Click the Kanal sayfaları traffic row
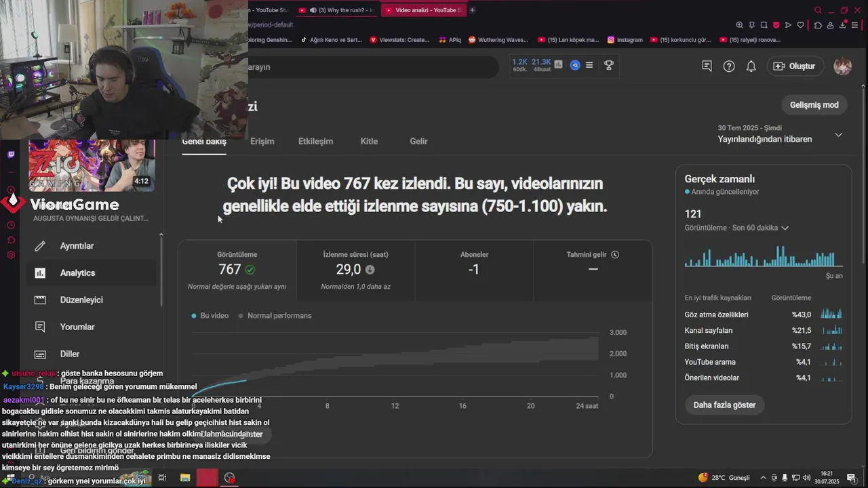This screenshot has width=868, height=488. coord(764,331)
